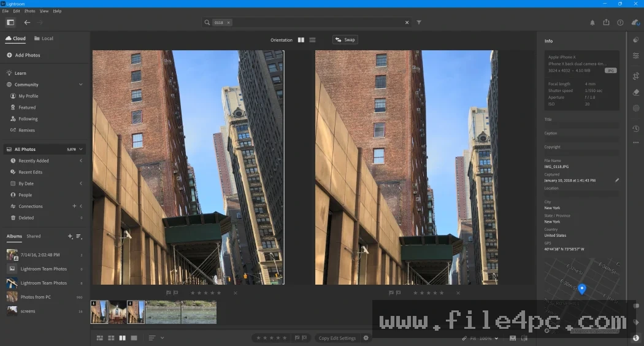The width and height of the screenshot is (644, 346).
Task: Open the Edit menu
Action: [x=17, y=11]
